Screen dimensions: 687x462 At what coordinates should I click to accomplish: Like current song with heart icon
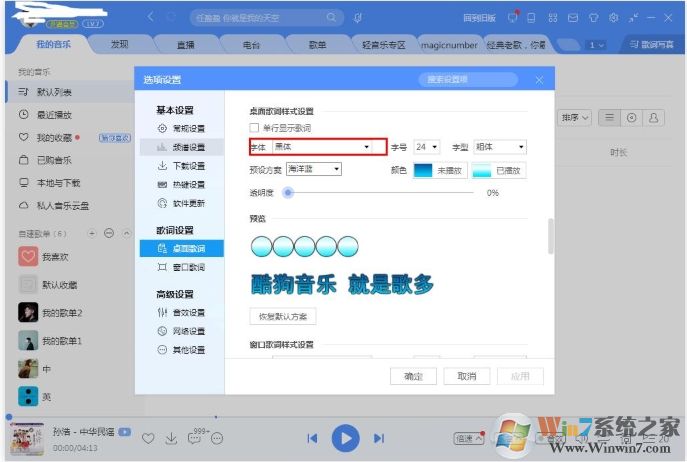tap(148, 438)
